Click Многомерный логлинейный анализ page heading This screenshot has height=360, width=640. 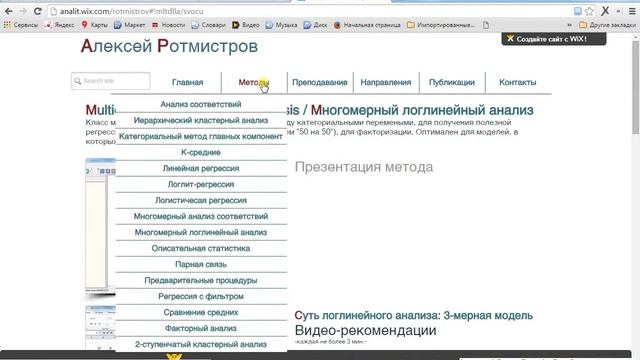(422, 110)
